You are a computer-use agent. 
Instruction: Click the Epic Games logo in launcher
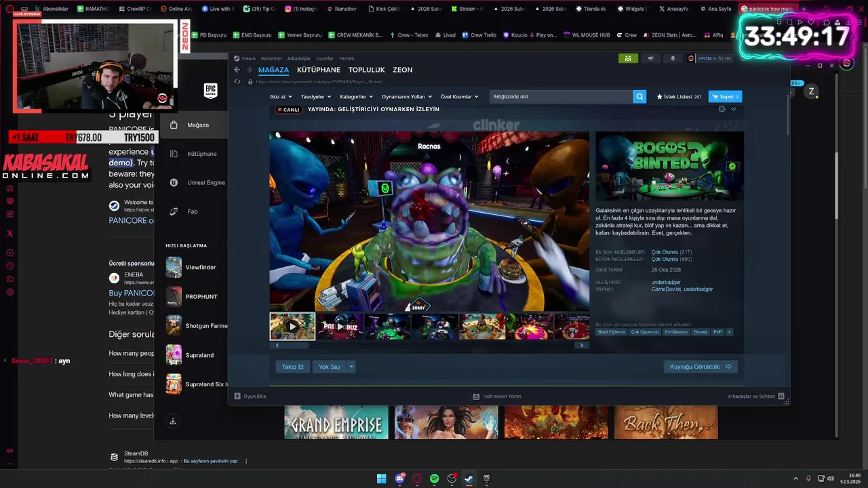pyautogui.click(x=211, y=91)
